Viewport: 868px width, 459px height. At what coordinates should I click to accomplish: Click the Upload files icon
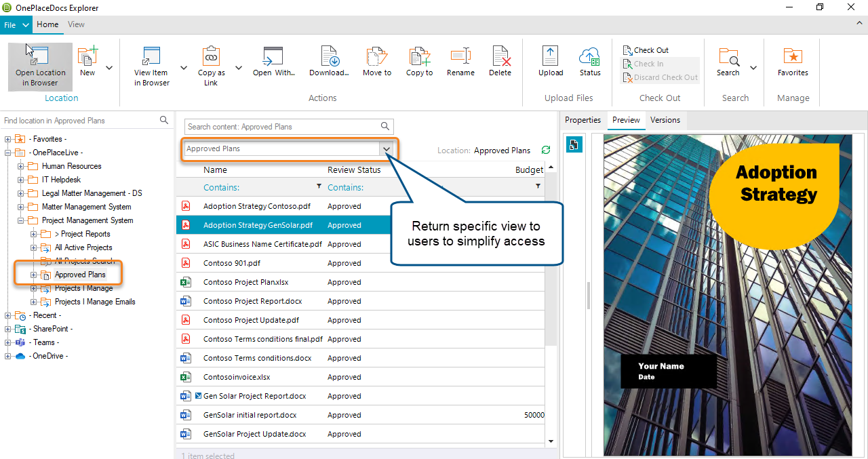point(550,57)
